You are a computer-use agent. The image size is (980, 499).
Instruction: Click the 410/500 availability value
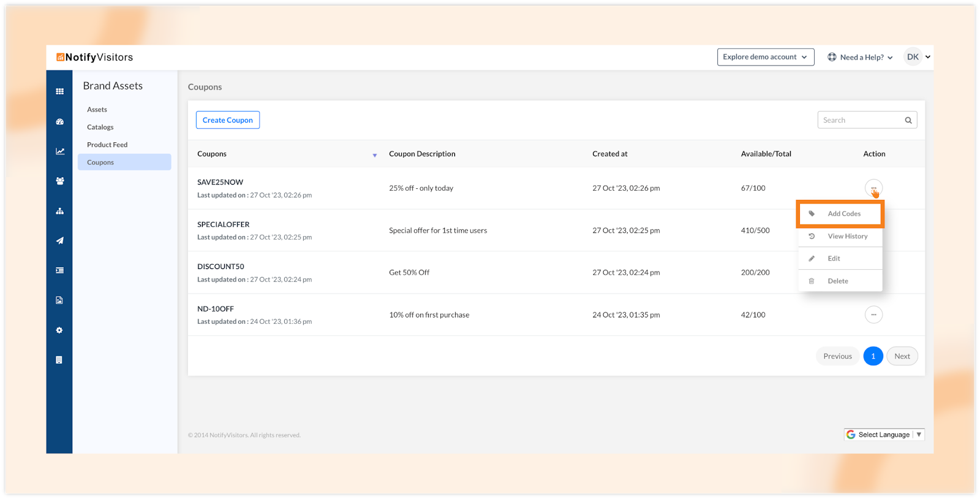click(755, 230)
